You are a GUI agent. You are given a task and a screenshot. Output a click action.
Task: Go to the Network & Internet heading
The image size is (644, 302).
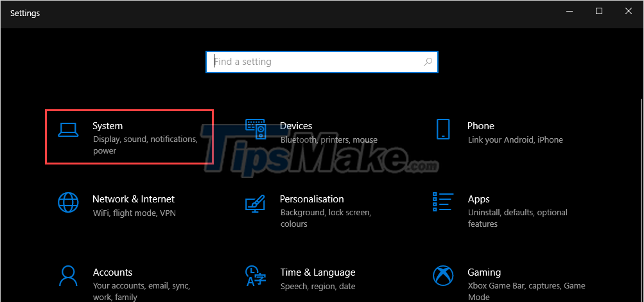pyautogui.click(x=134, y=199)
